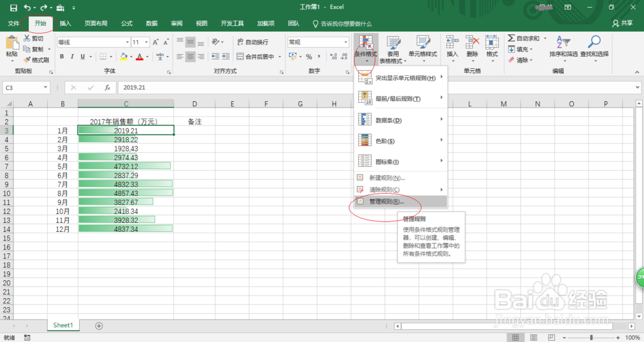Screen dimensions: 644x342
Task: Open the fill color dropdown arrow
Action: (x=131, y=57)
